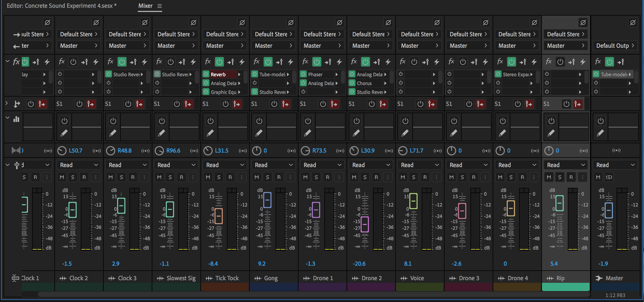Open the Mixer panel menu icon
The width and height of the screenshot is (644, 302).
point(160,6)
